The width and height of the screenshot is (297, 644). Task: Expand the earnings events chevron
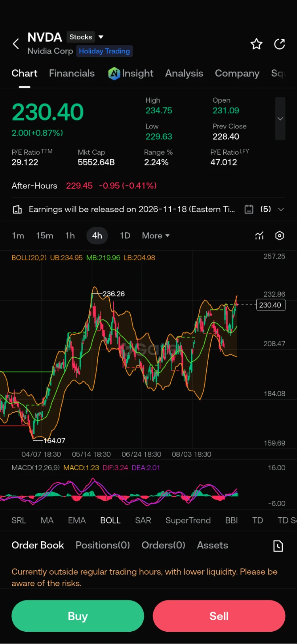pos(281,209)
